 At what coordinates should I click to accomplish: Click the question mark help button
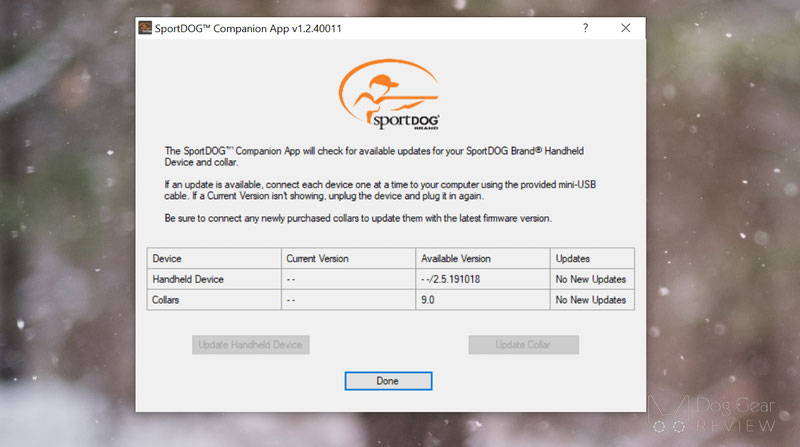pyautogui.click(x=585, y=28)
